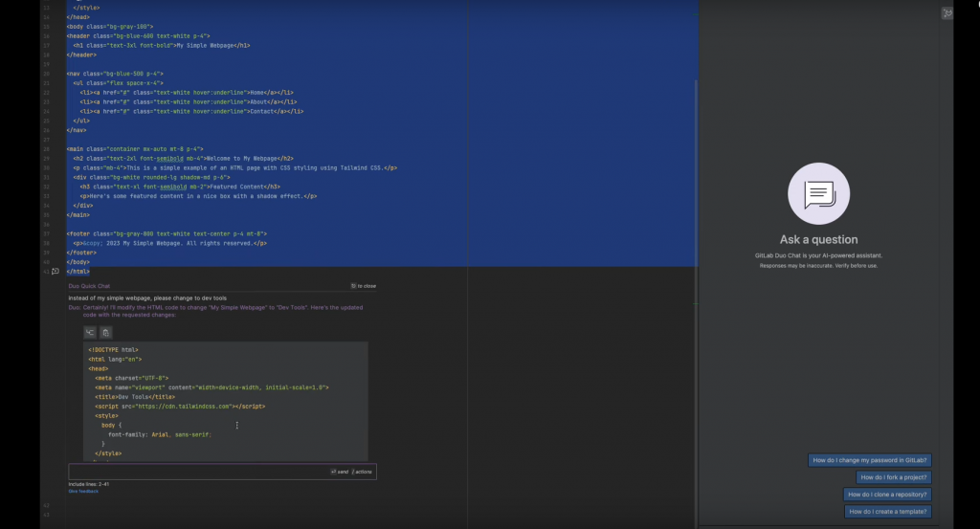Click the 'Ask a question' heading in Duo Chat panel
Screen dimensions: 980x529
(x=819, y=239)
